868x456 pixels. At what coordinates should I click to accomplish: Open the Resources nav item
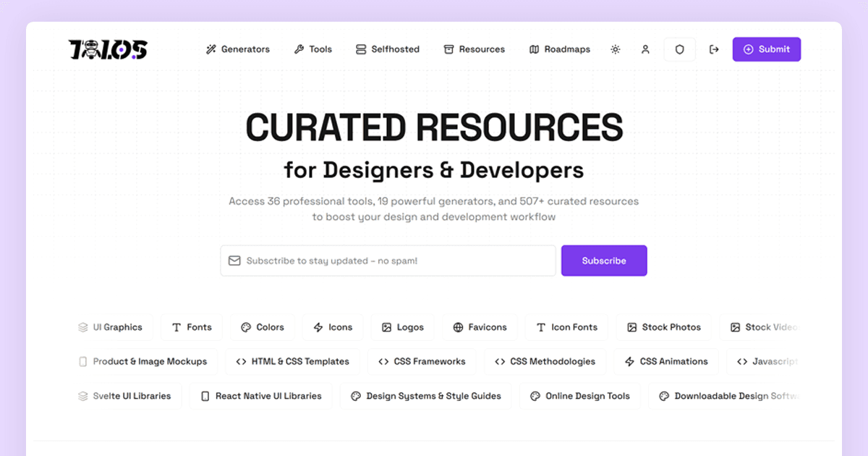point(475,49)
